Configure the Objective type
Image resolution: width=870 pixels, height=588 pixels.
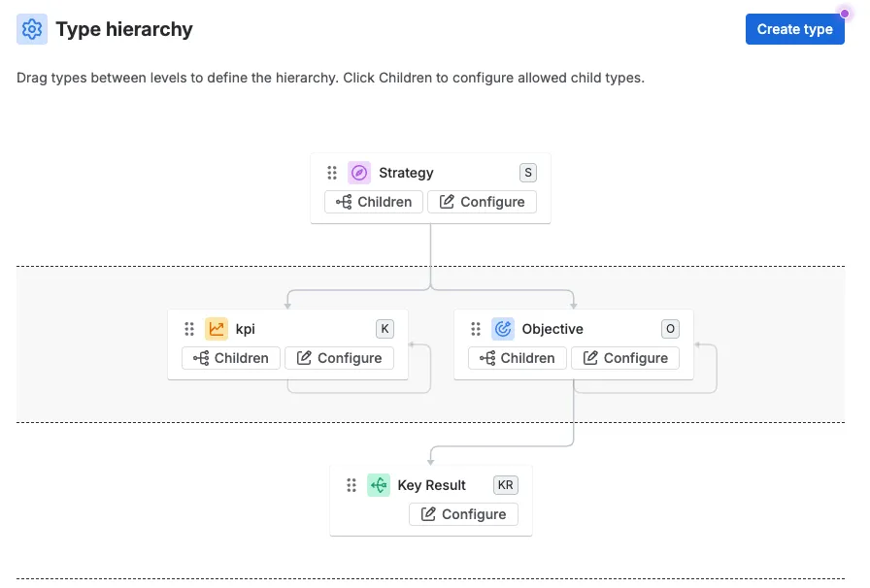[625, 358]
